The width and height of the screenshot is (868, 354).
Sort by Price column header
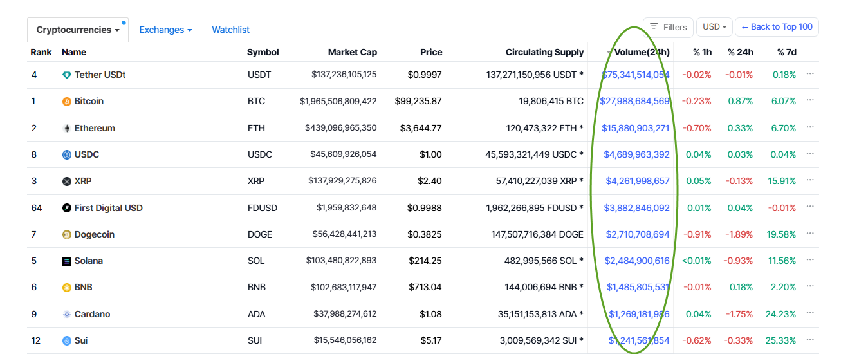click(431, 52)
